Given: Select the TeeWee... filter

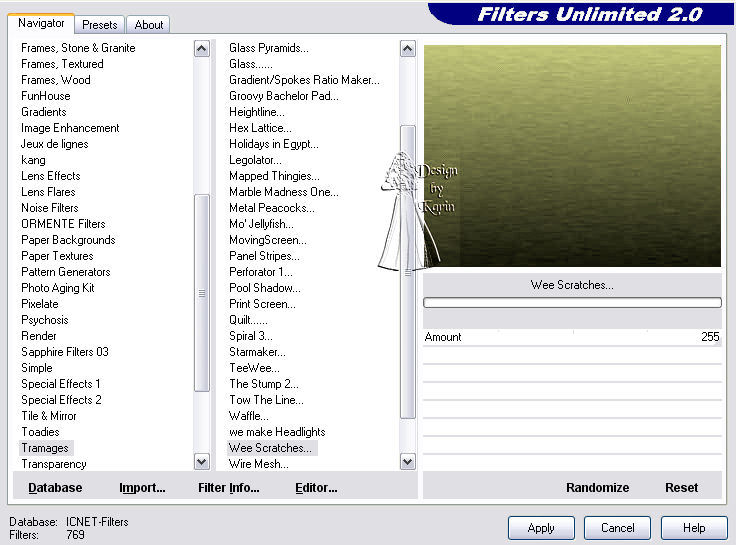Looking at the screenshot, I should tap(254, 368).
